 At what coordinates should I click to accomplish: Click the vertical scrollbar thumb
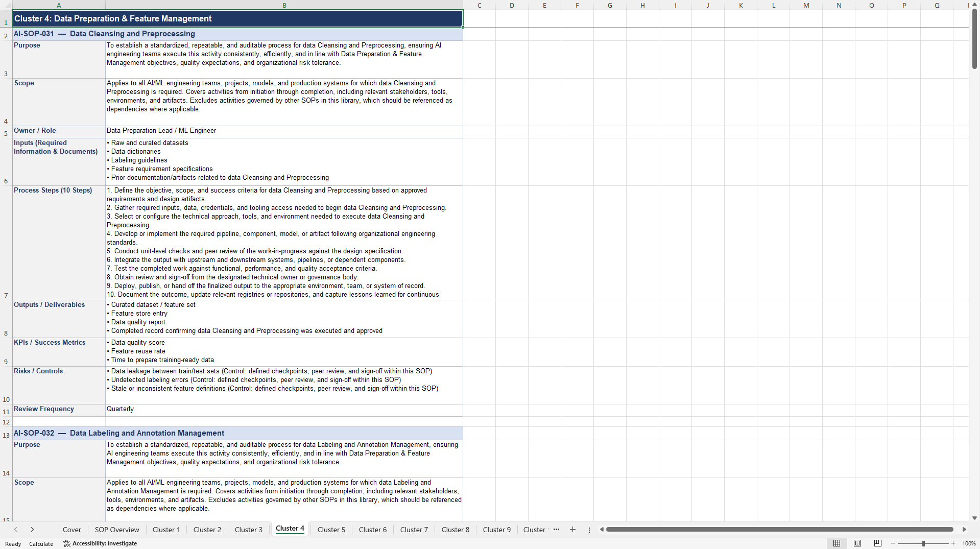974,39
